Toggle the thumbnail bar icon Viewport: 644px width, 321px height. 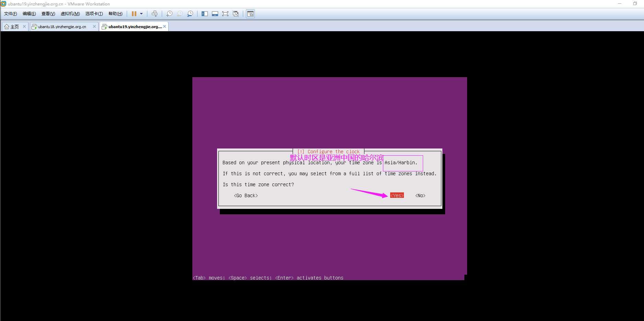click(215, 14)
